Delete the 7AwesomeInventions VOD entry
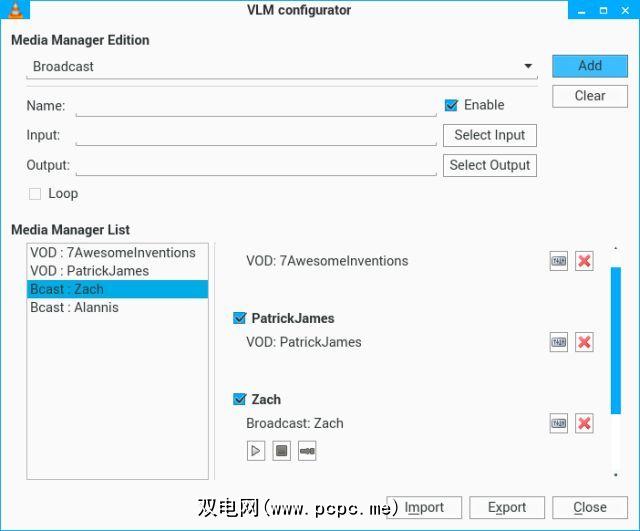The image size is (640, 531). point(584,261)
